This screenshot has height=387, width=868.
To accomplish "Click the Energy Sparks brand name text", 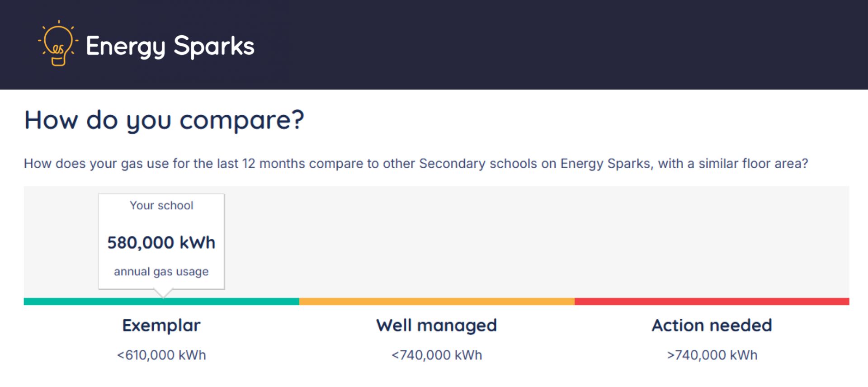I will (170, 46).
